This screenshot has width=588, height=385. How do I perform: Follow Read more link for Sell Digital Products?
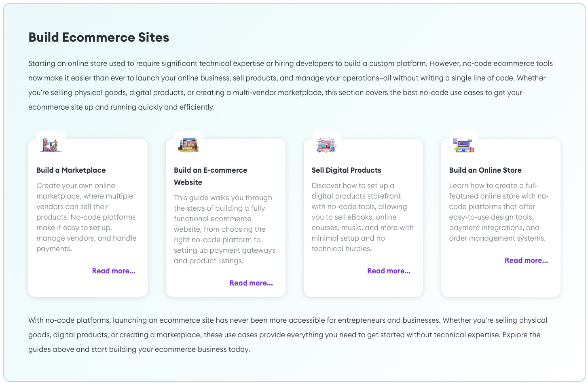[389, 271]
